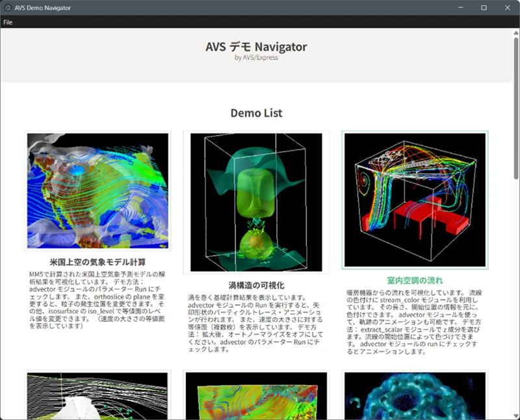Open the teal molecular isosurface thumbnail
The width and height of the screenshot is (520, 420).
point(415,395)
